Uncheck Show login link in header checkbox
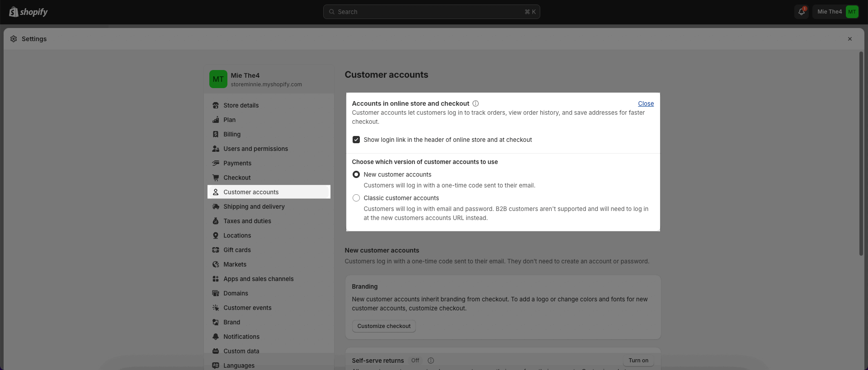Image resolution: width=868 pixels, height=370 pixels. pyautogui.click(x=356, y=140)
